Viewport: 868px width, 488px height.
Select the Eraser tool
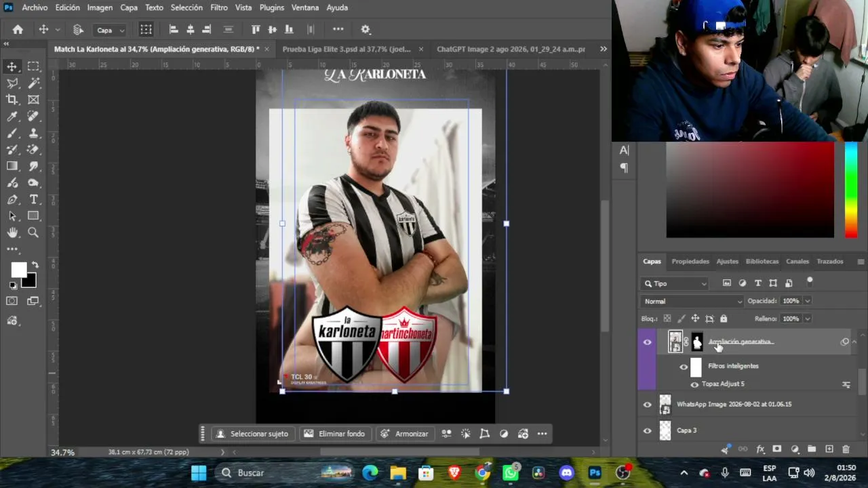pos(33,150)
